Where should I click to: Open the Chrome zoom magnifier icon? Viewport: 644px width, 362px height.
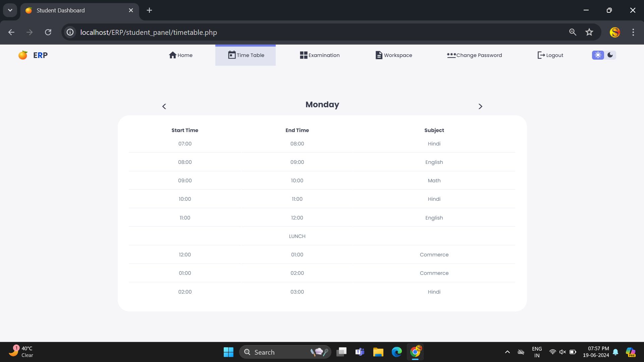point(573,32)
